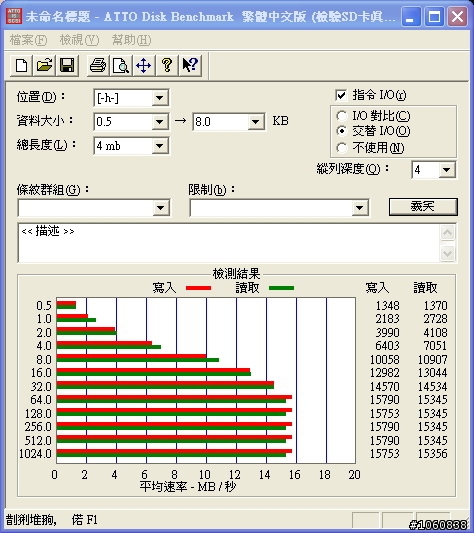
Task: Click inside the 描述 description text box
Action: coord(228,243)
